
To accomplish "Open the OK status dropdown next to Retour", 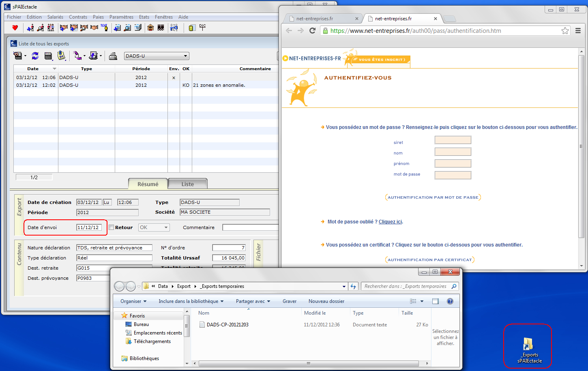I will coord(154,227).
